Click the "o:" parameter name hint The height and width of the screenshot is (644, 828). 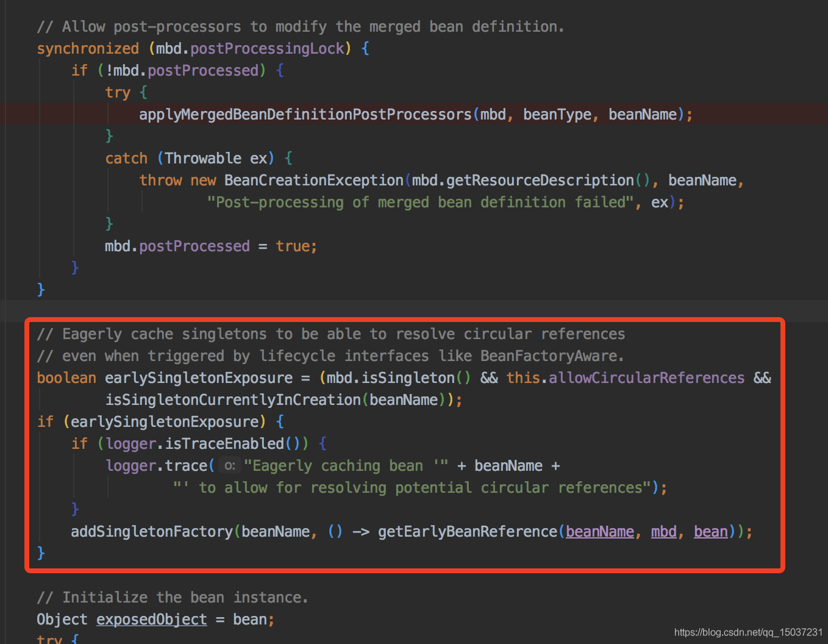[229, 466]
